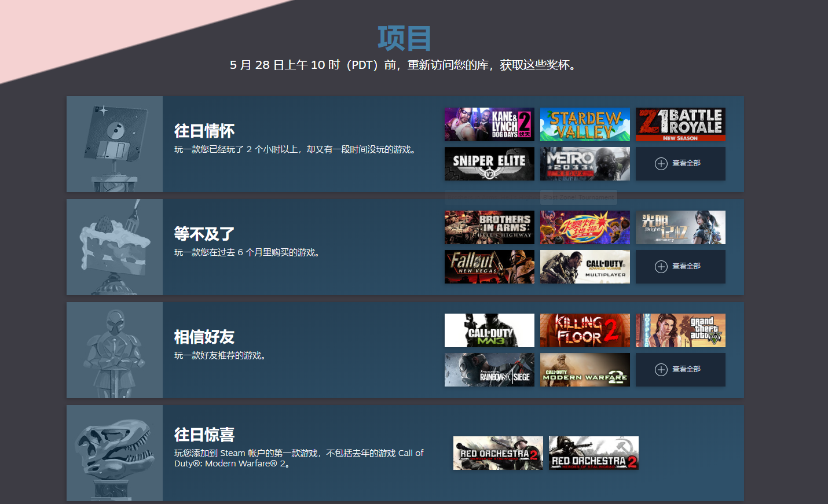This screenshot has width=828, height=504.
Task: Click the 项目 page heading
Action: (x=404, y=39)
